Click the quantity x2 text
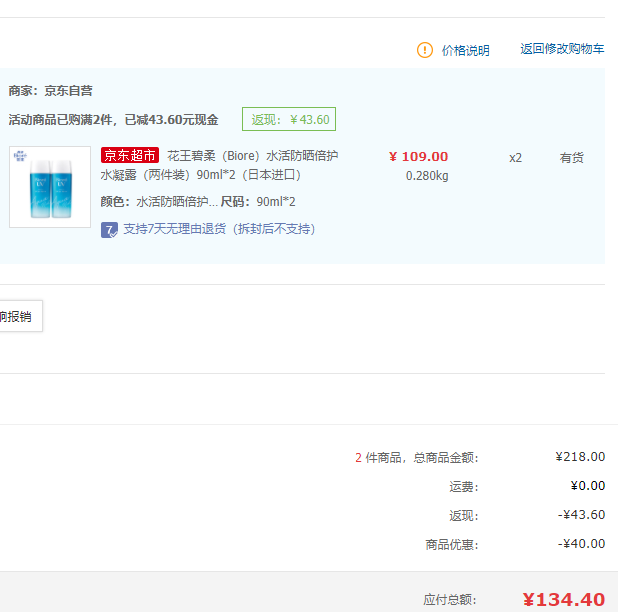This screenshot has height=612, width=618. click(x=515, y=158)
